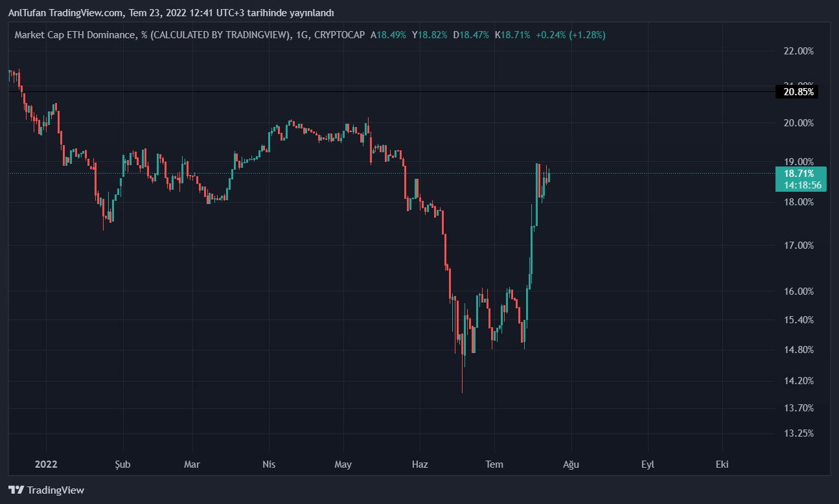Click the 1G interval label in legend

[301, 35]
